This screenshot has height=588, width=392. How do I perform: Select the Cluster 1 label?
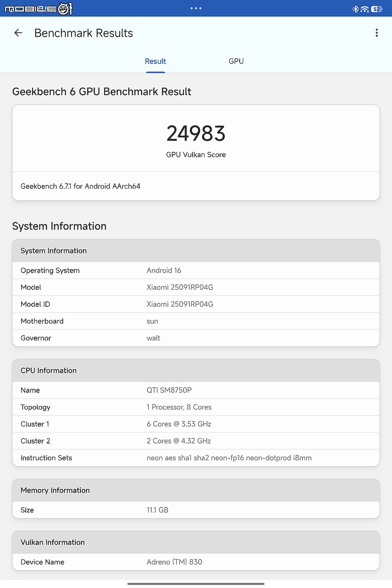click(35, 424)
